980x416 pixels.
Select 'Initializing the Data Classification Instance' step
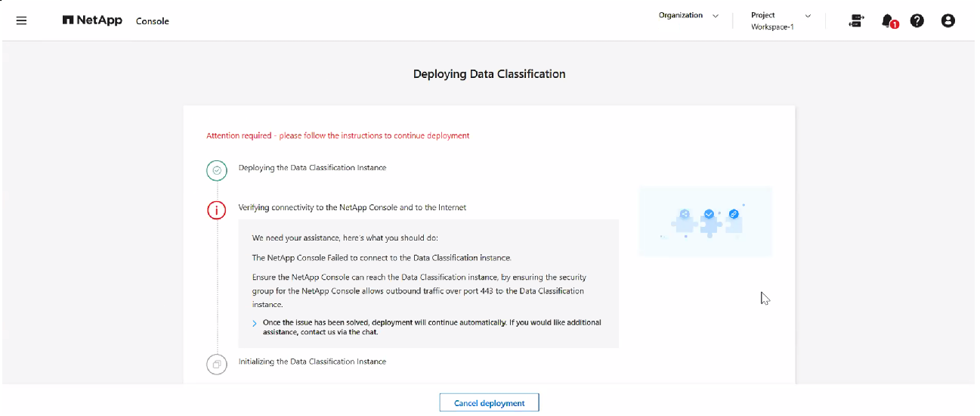point(312,362)
